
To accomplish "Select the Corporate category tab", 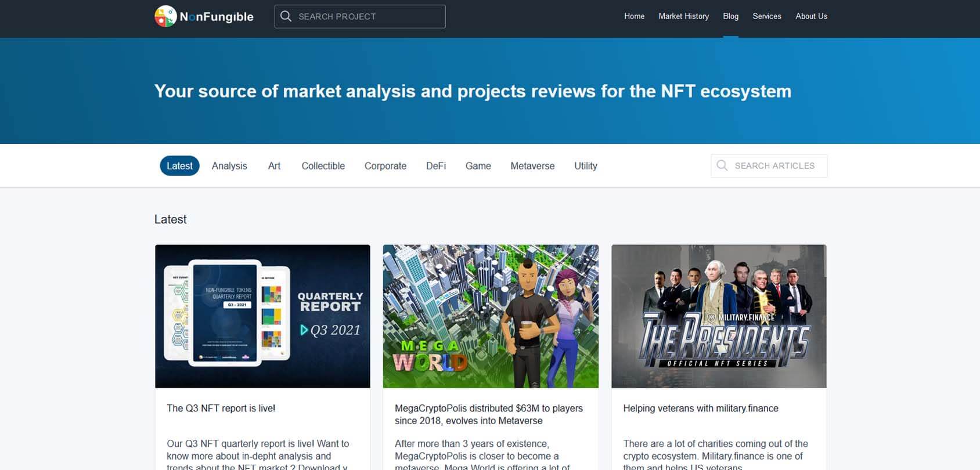I will (385, 166).
